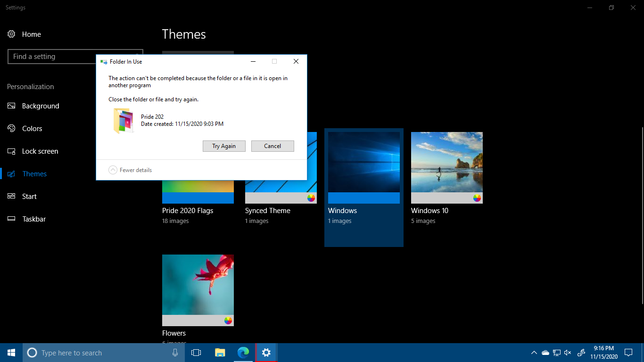
Task: Restore down the Settings window
Action: pyautogui.click(x=611, y=8)
